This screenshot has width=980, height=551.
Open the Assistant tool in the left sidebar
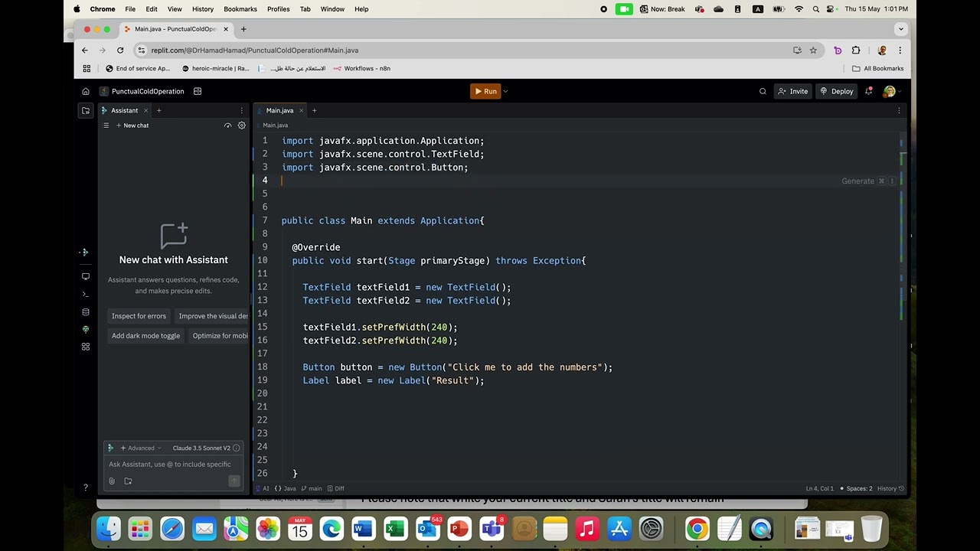[85, 252]
